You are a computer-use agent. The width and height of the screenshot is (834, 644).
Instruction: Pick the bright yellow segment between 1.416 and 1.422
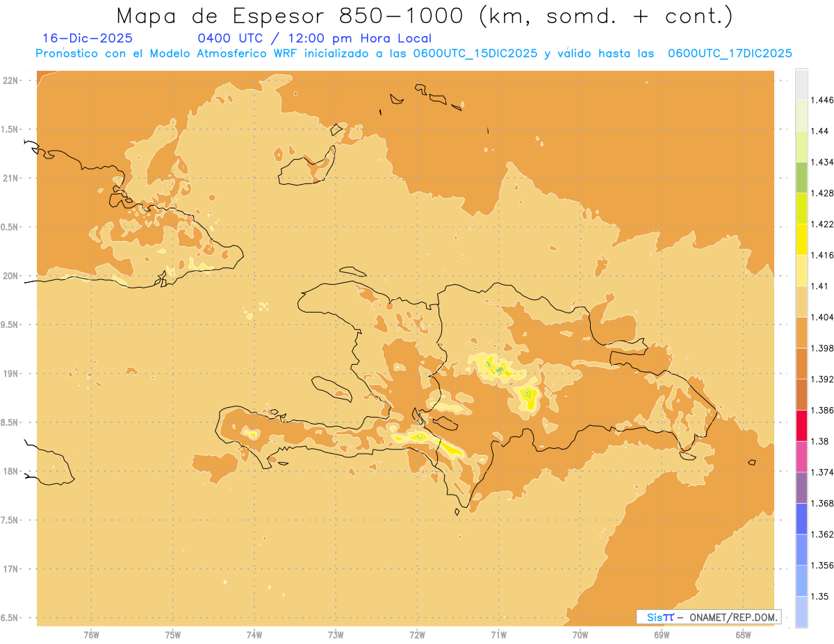click(801, 240)
